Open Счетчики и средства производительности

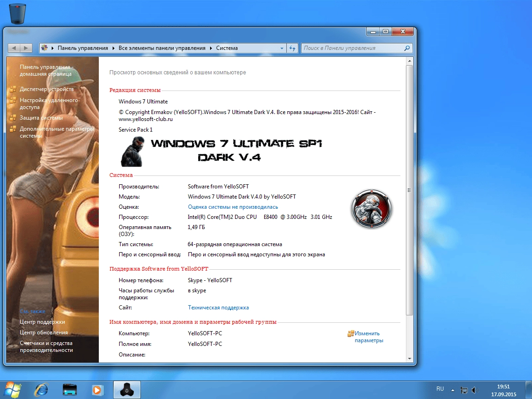click(x=46, y=346)
